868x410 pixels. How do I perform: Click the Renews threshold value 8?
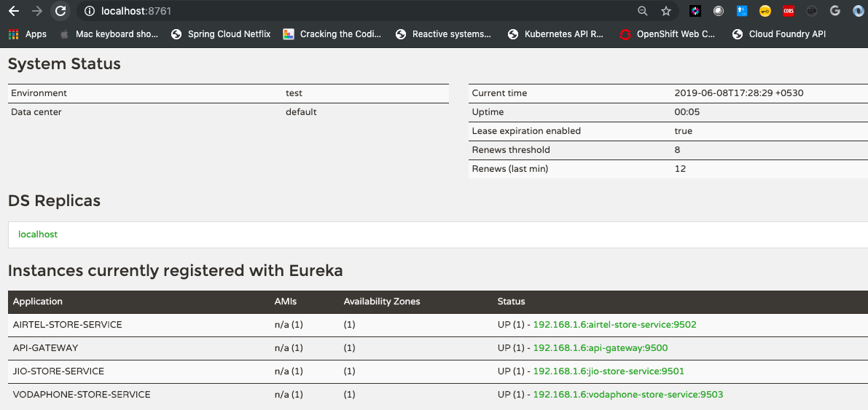tap(678, 150)
